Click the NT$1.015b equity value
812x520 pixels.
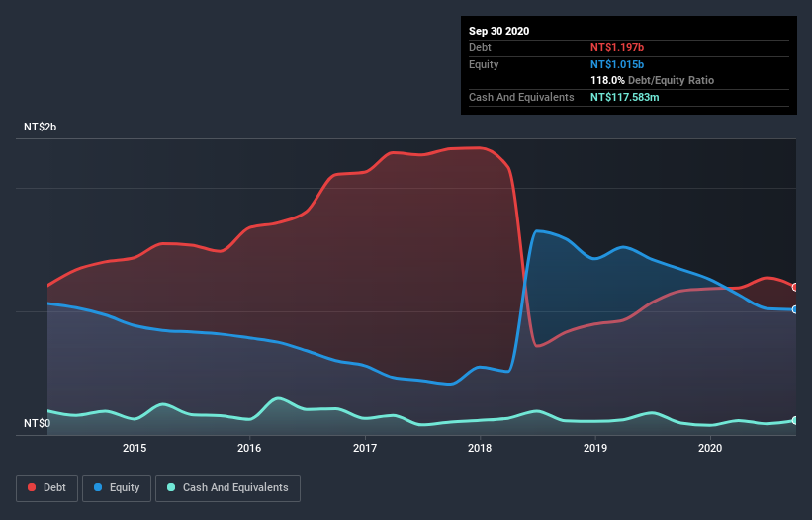click(x=617, y=64)
